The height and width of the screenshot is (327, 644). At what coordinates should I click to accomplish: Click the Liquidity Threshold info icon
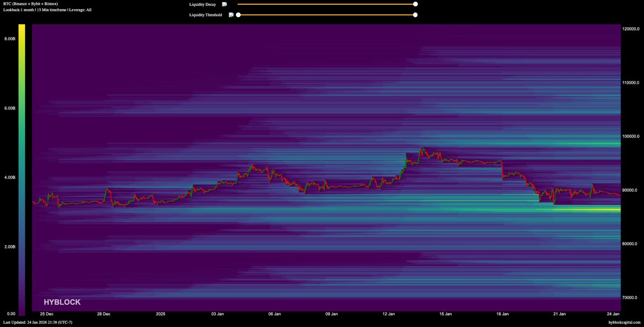(x=231, y=15)
